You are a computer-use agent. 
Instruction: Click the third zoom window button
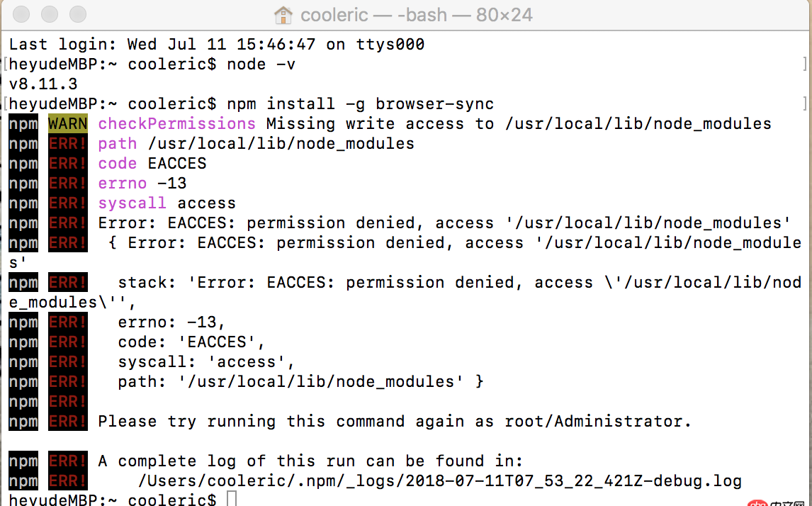click(x=77, y=14)
